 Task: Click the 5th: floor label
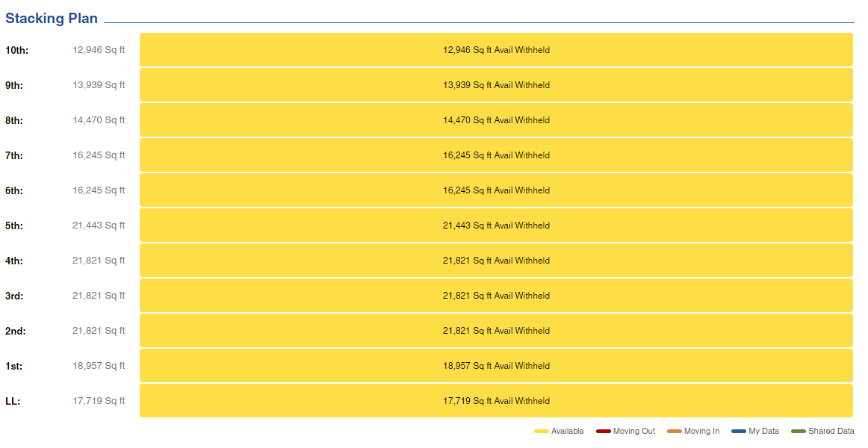click(x=14, y=226)
